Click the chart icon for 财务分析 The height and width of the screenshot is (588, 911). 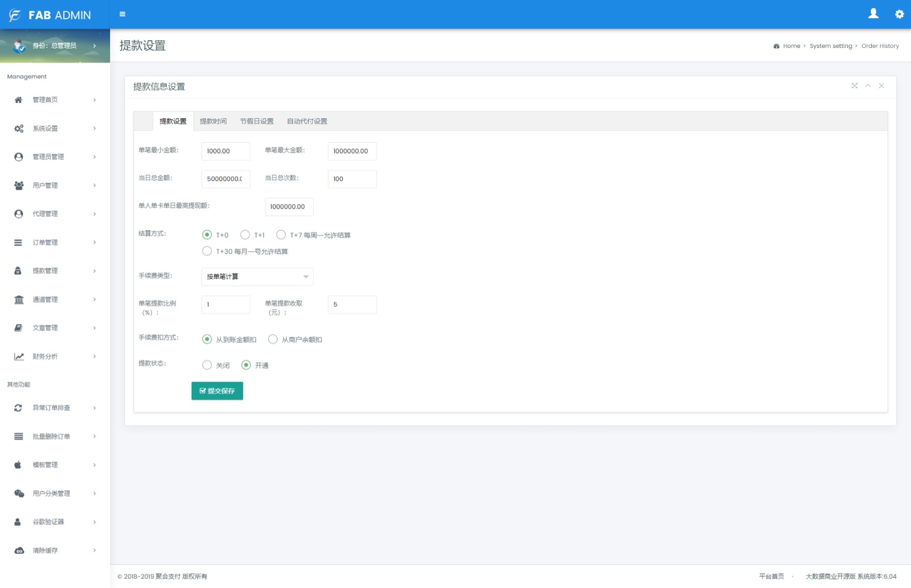pyautogui.click(x=19, y=357)
